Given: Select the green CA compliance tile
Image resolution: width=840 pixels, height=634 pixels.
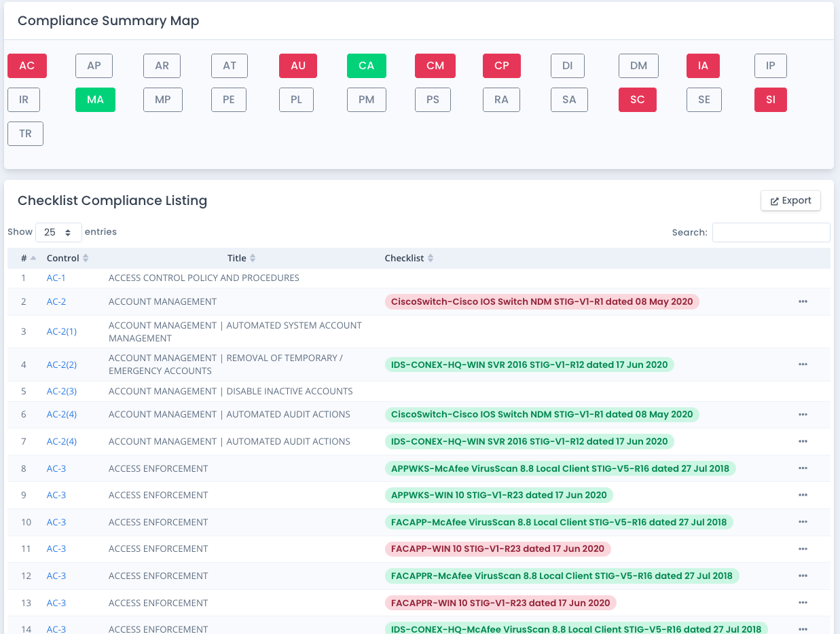Looking at the screenshot, I should point(366,65).
